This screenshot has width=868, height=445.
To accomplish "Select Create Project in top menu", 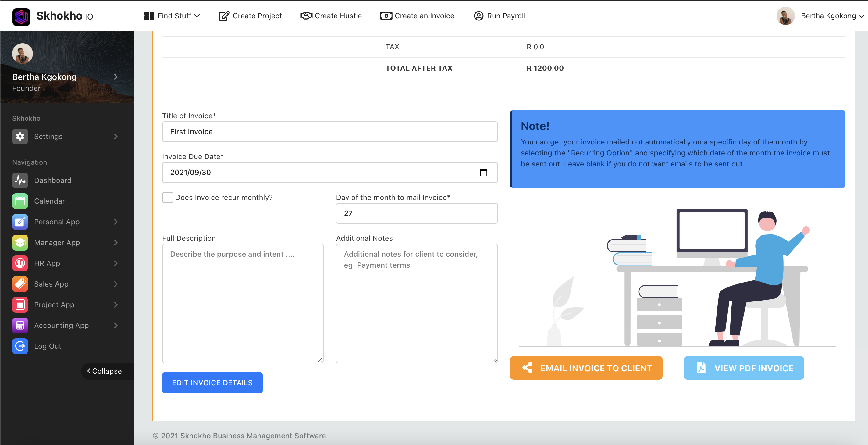I will coord(250,16).
